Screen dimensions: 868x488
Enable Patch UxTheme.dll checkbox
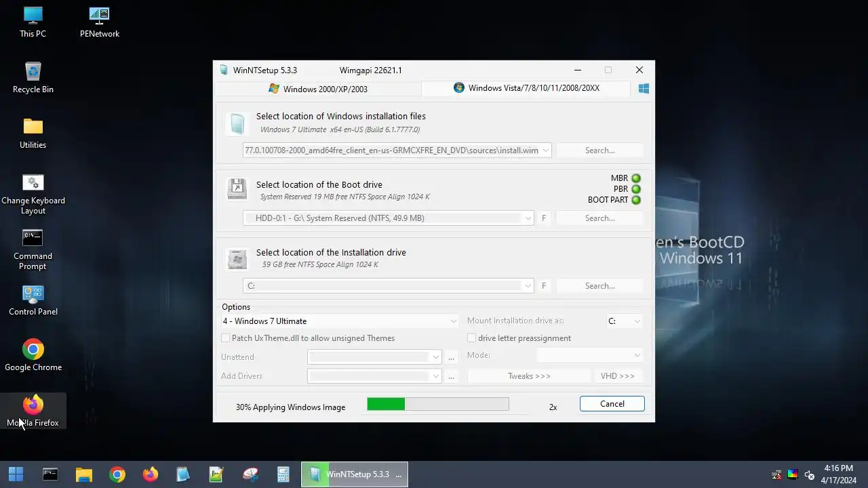pyautogui.click(x=226, y=338)
